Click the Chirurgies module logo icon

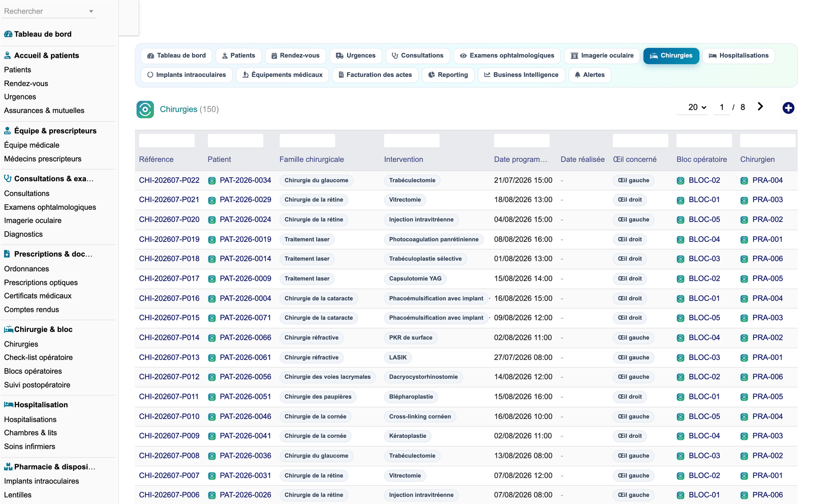145,109
